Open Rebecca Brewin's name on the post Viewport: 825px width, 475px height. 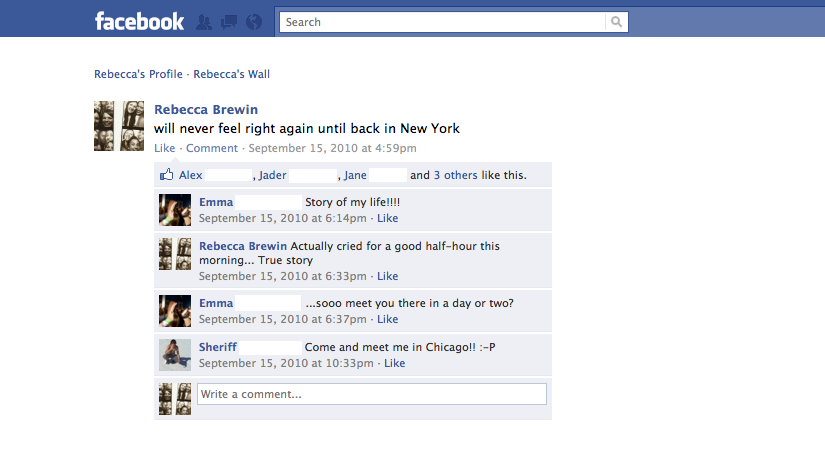pyautogui.click(x=206, y=109)
